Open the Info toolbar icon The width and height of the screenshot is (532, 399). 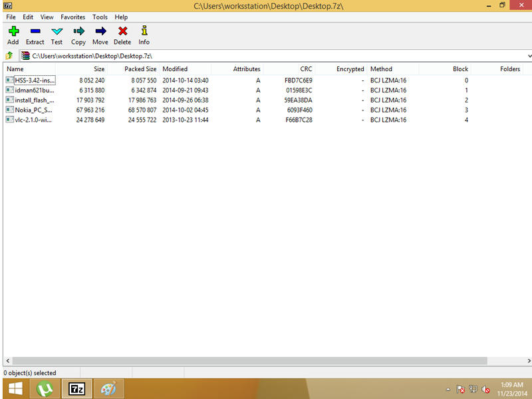[144, 31]
